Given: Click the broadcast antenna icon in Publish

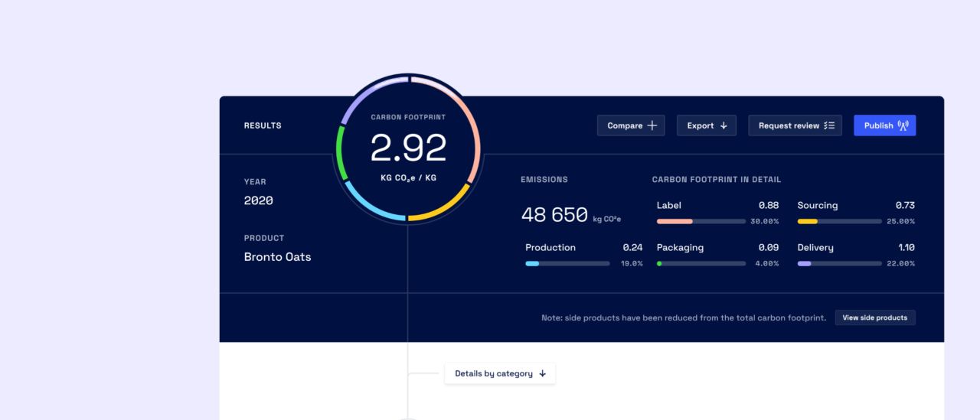Looking at the screenshot, I should point(903,125).
